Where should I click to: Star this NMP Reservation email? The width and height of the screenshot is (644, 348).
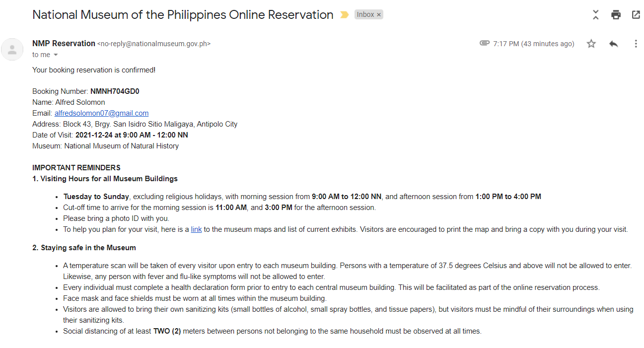pos(591,44)
